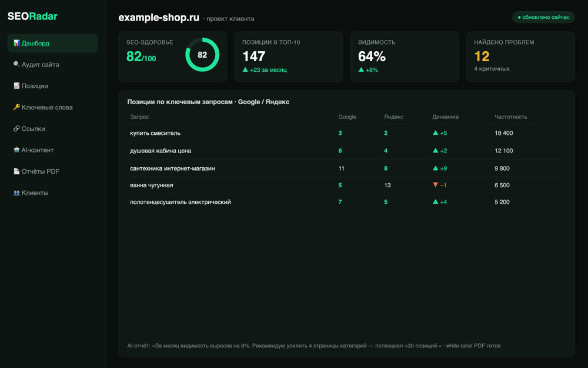Click the Яндекс column header

click(394, 117)
